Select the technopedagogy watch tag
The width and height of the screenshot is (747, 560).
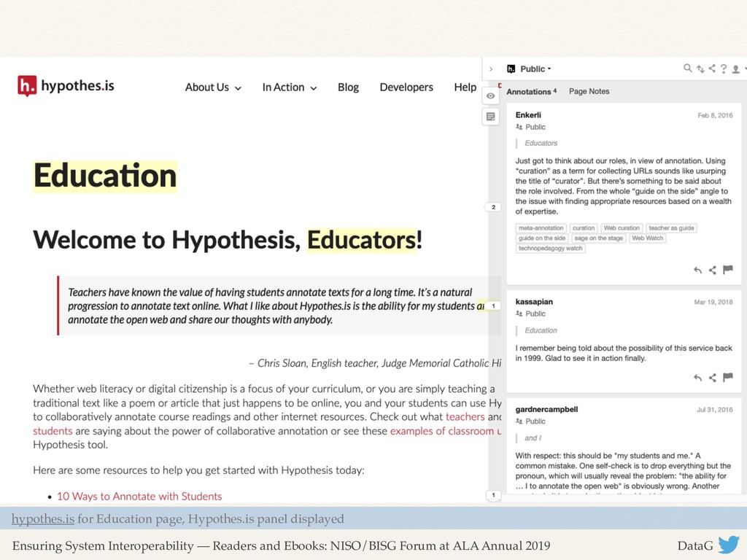(x=550, y=248)
